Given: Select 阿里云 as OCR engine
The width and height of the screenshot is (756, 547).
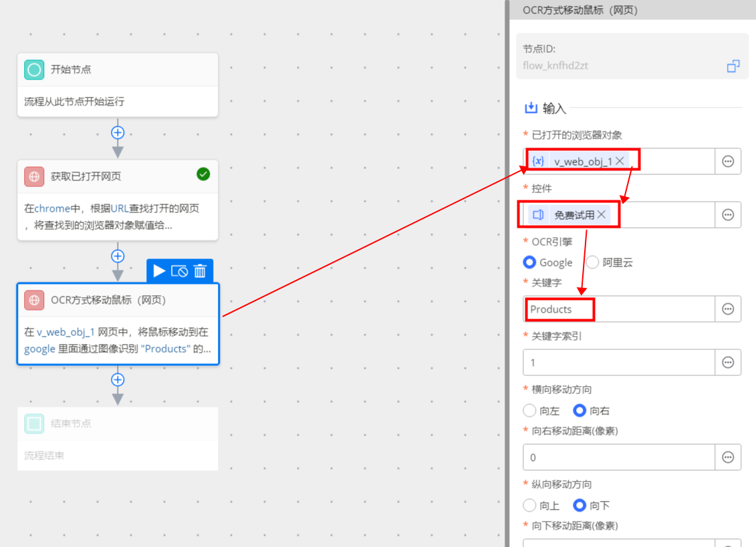Looking at the screenshot, I should click(592, 262).
